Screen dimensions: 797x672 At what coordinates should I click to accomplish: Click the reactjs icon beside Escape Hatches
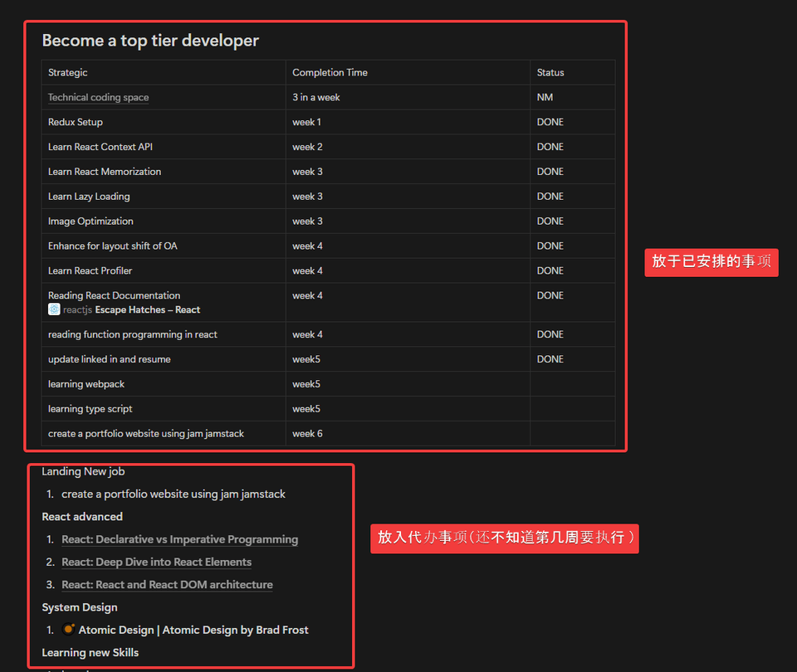(x=54, y=309)
